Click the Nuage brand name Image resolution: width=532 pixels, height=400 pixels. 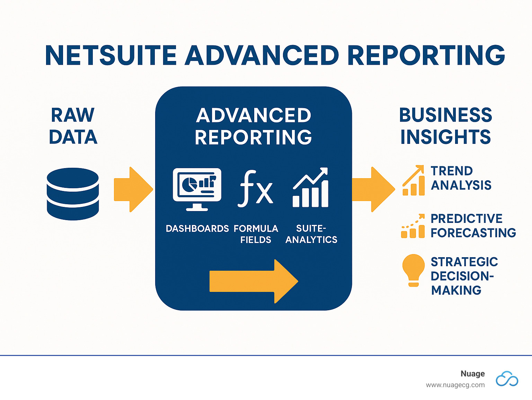click(x=473, y=374)
